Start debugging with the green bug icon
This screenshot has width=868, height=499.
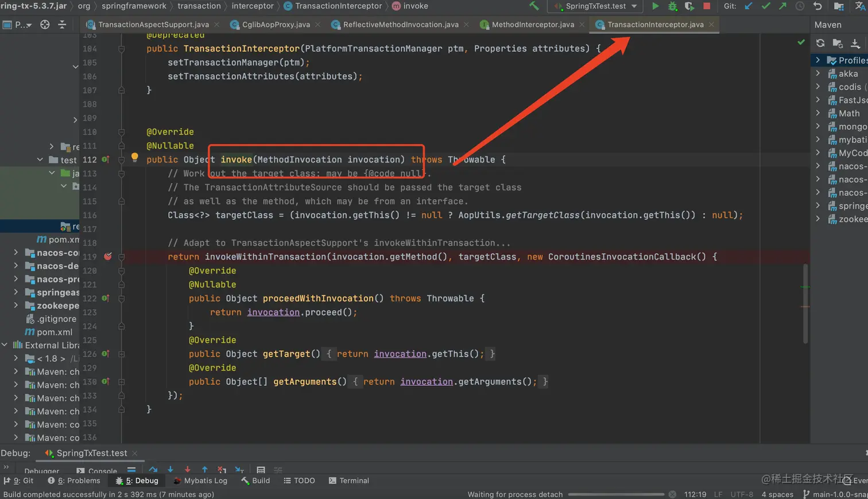tap(672, 6)
